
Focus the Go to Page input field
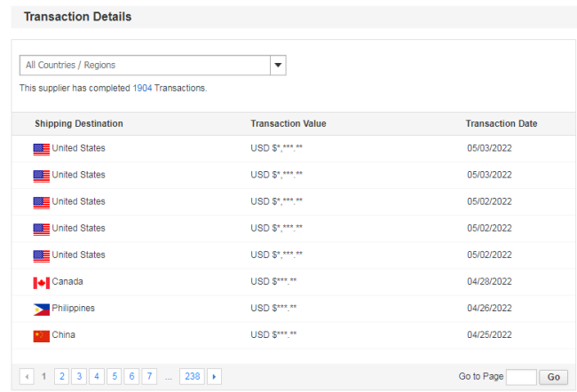point(521,377)
